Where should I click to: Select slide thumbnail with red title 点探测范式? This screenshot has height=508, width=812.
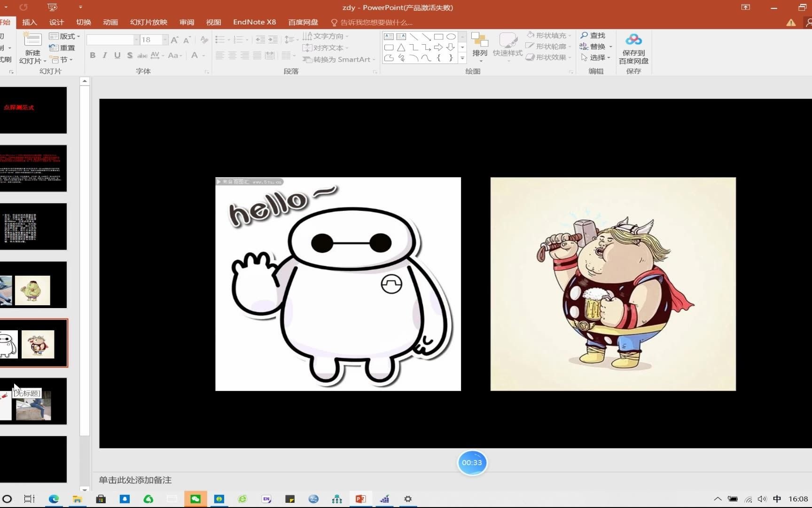tap(33, 110)
